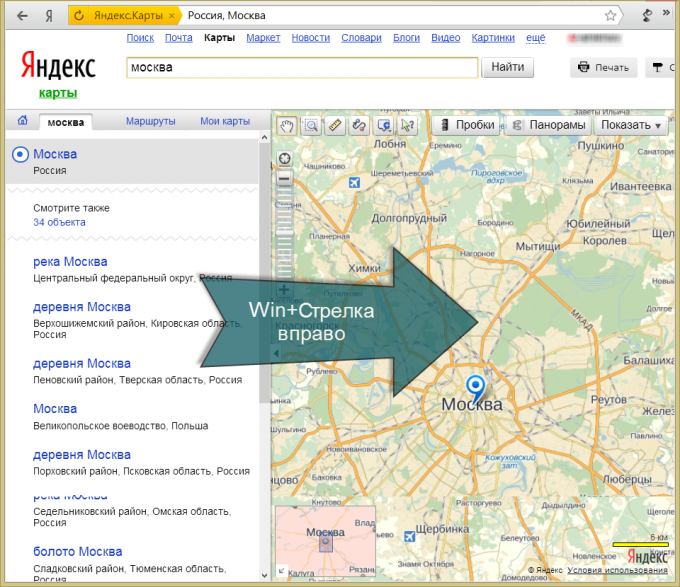
Task: Expand the ещё services menu
Action: click(536, 38)
